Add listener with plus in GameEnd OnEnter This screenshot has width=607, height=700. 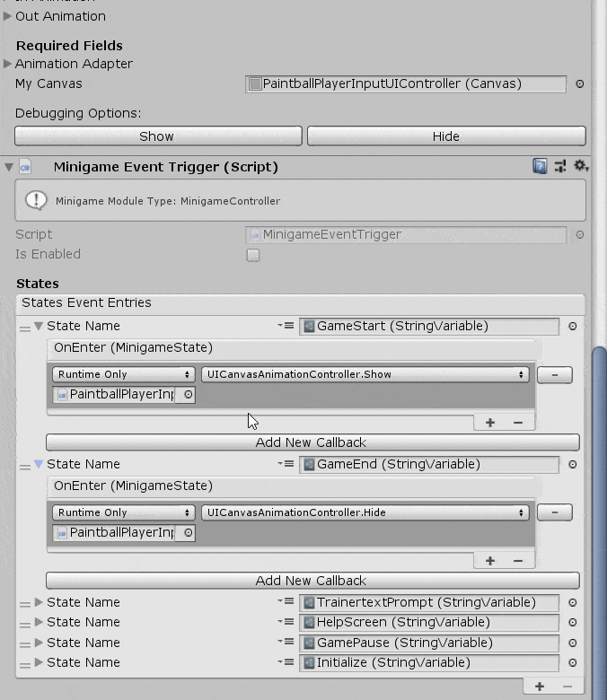pos(490,561)
